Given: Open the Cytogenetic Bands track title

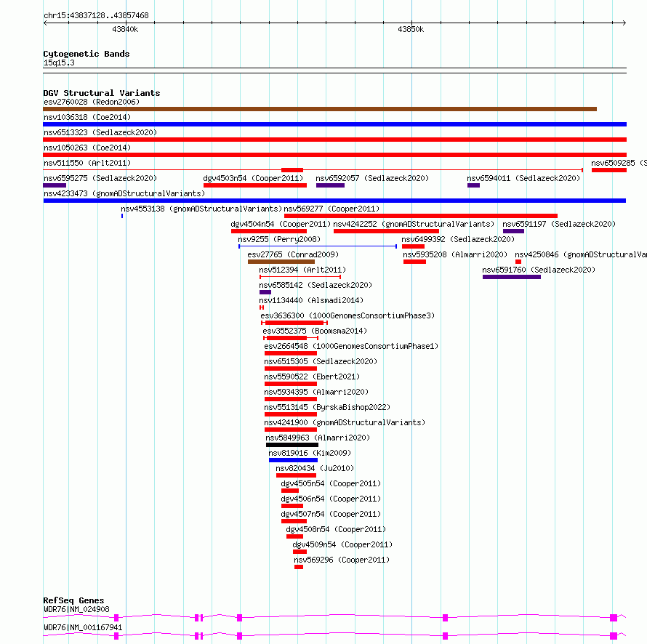Looking at the screenshot, I should pos(87,54).
